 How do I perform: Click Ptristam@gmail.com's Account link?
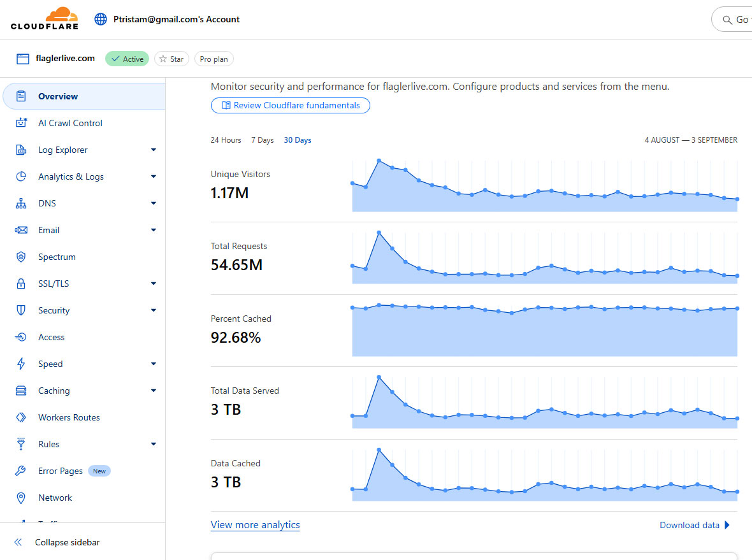click(x=177, y=19)
